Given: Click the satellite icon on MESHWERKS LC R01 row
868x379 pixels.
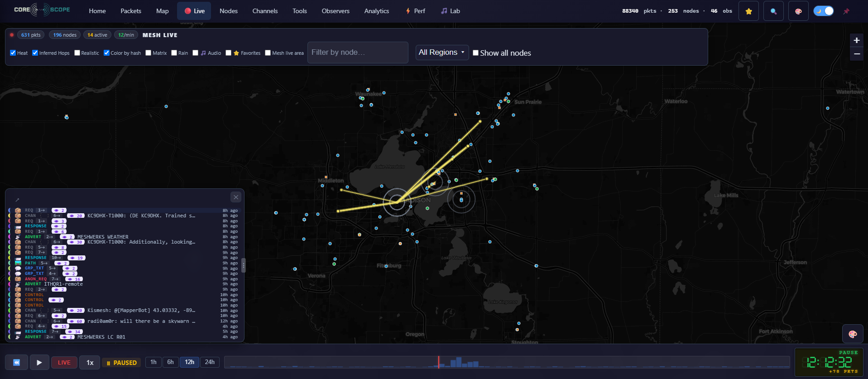Looking at the screenshot, I should (18, 337).
